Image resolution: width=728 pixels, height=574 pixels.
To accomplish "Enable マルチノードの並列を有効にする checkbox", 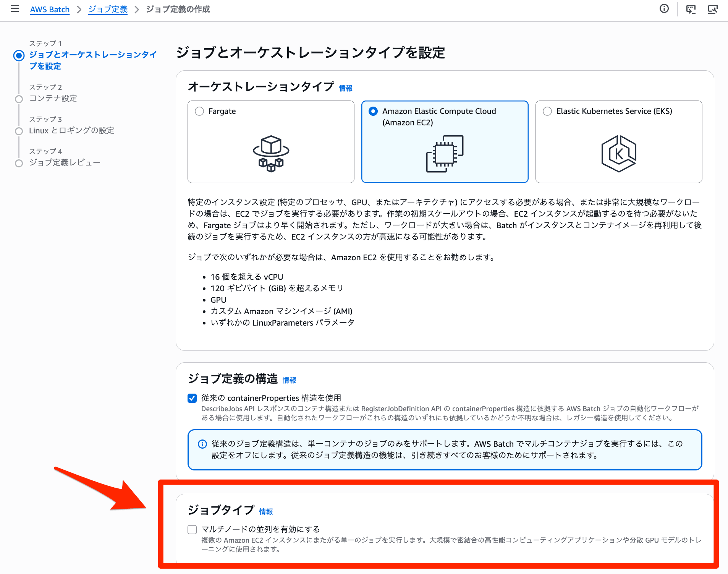I will [192, 529].
